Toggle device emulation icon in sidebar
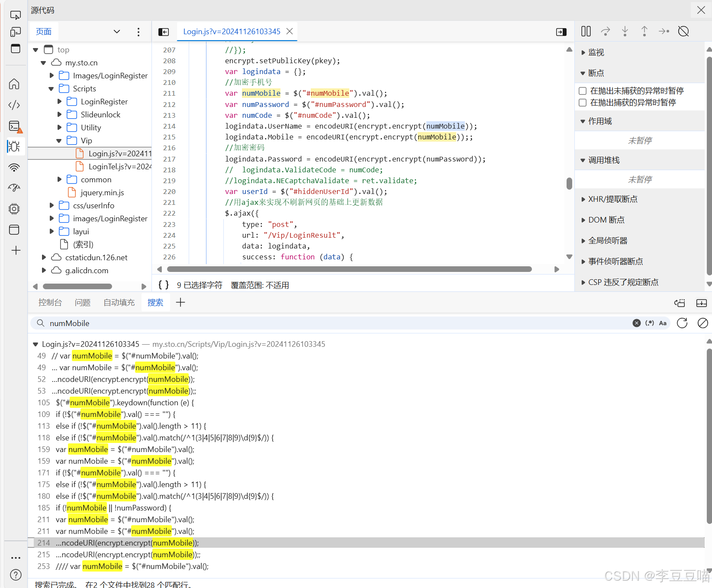This screenshot has width=712, height=588. pos(15,32)
